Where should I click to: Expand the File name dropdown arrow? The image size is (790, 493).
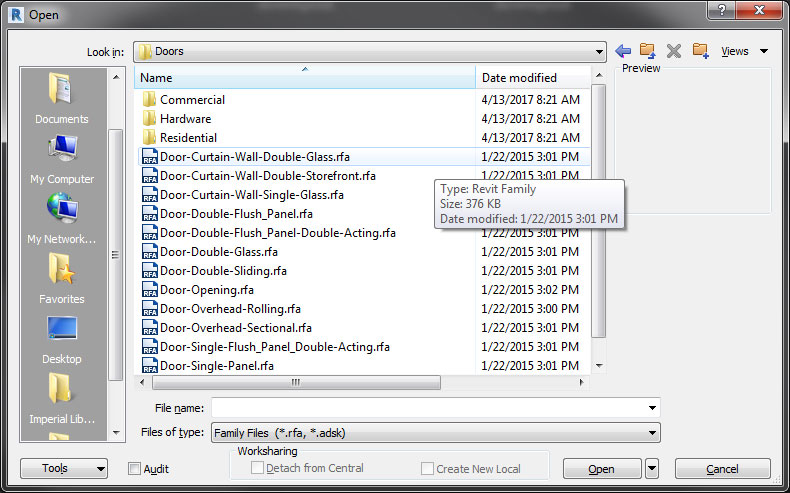pos(652,407)
